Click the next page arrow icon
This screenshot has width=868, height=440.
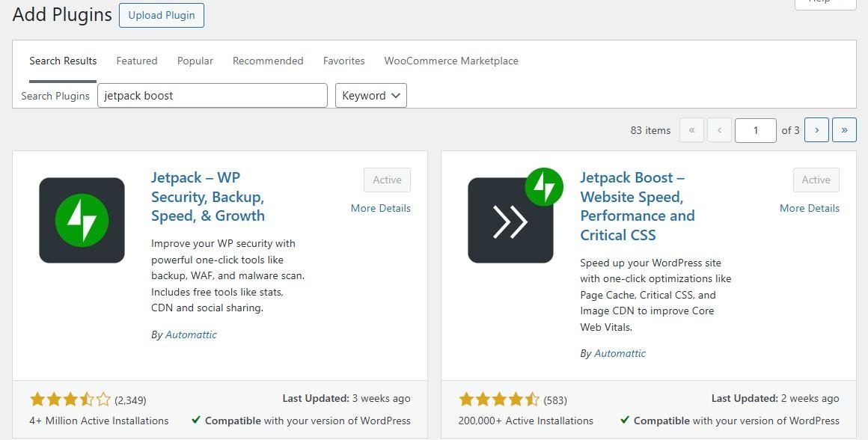click(x=816, y=129)
